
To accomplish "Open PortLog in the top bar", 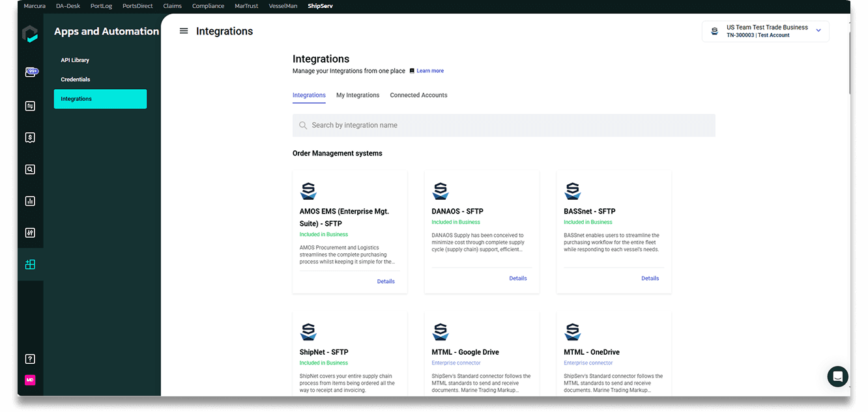I will [x=102, y=6].
